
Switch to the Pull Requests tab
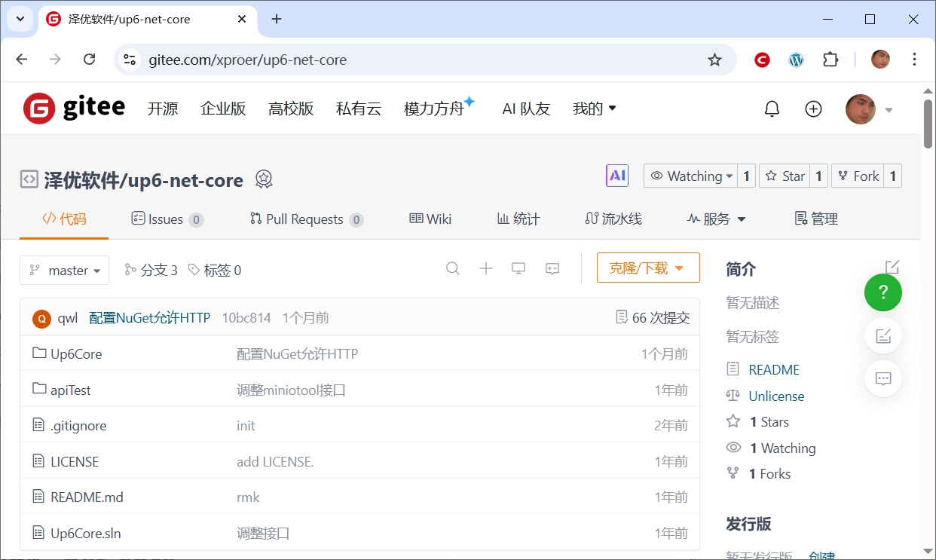(305, 219)
